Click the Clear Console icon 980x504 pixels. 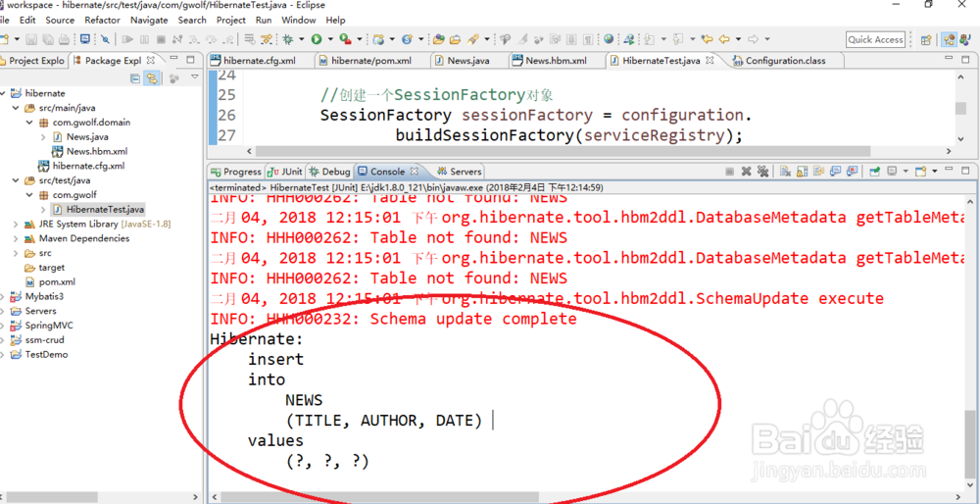[785, 172]
